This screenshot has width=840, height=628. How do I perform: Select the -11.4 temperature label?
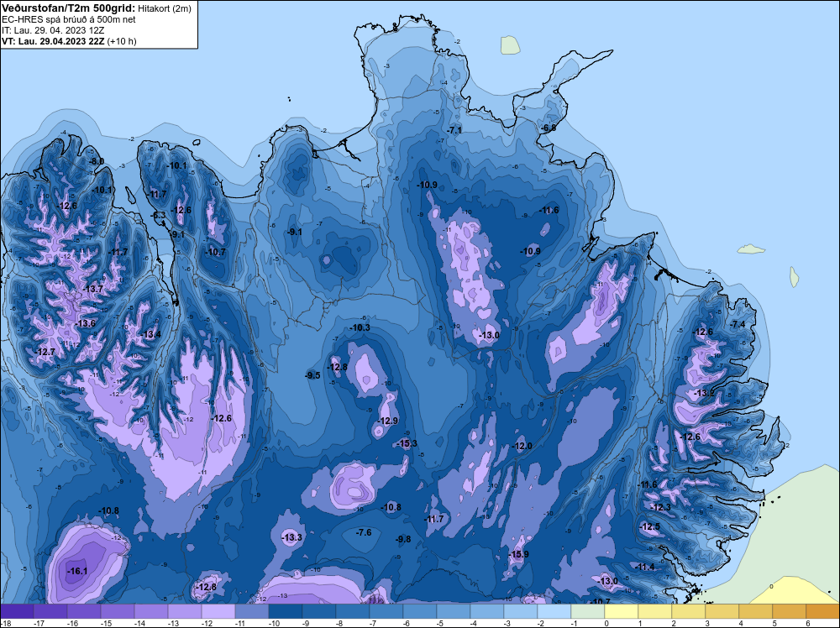[645, 567]
